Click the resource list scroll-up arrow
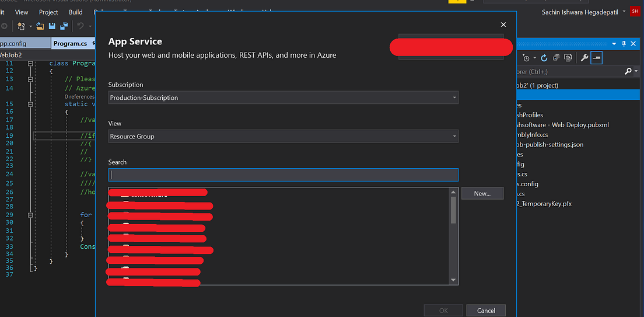This screenshot has width=644, height=317. 453,192
